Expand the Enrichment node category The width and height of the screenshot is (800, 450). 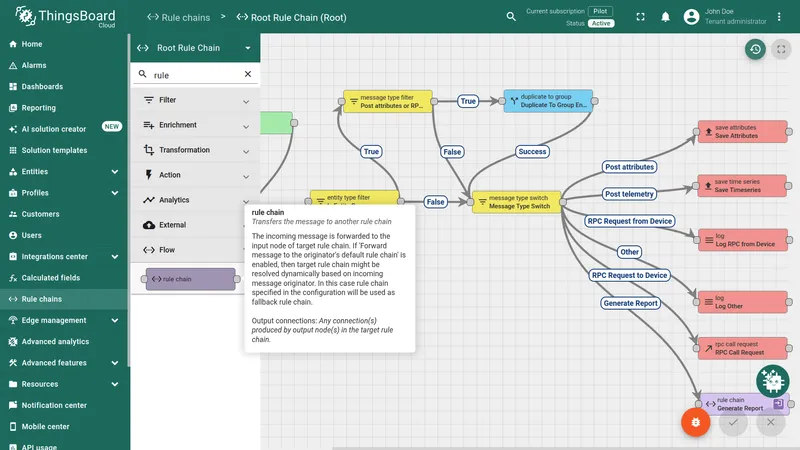pyautogui.click(x=195, y=126)
